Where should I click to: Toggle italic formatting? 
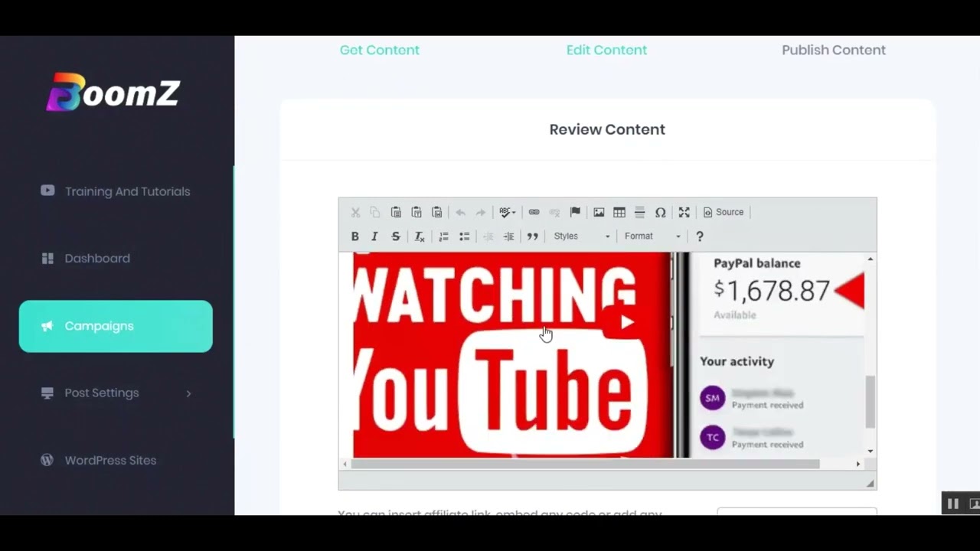point(375,236)
